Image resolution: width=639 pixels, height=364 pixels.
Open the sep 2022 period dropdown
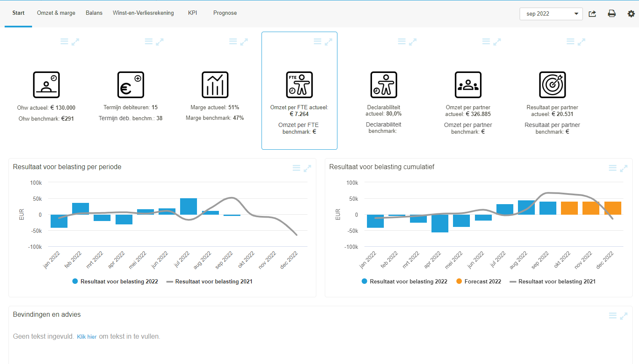[x=551, y=13]
